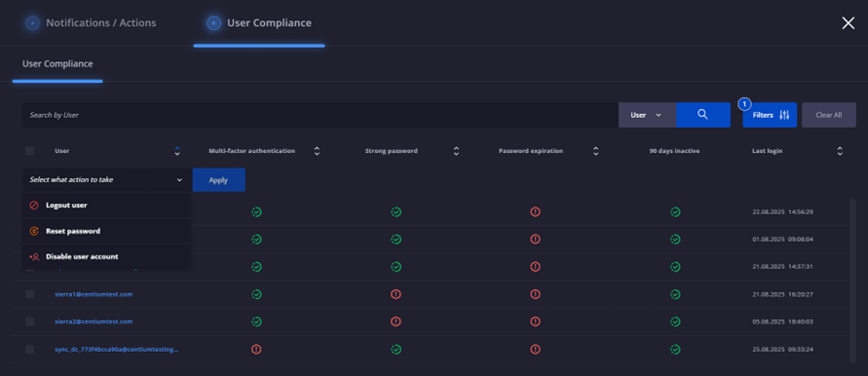Switch to Notifications / Actions tab
Viewport: 868px width, 376px height.
(91, 23)
